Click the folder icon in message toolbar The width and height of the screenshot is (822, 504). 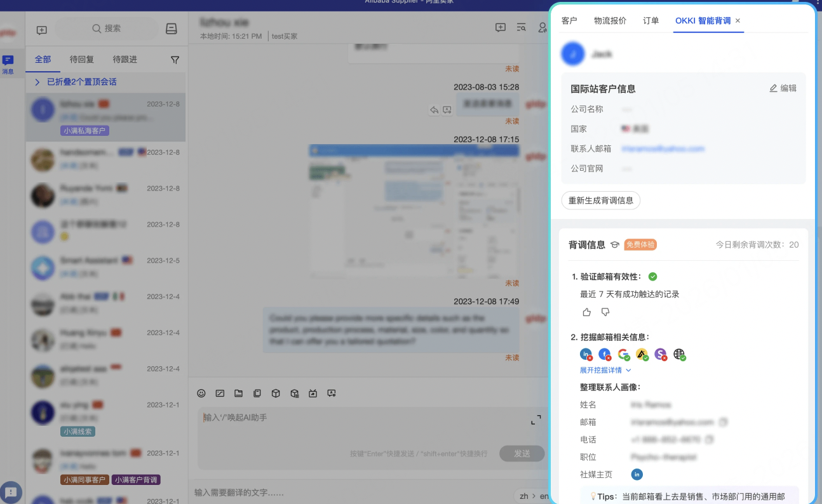click(238, 394)
